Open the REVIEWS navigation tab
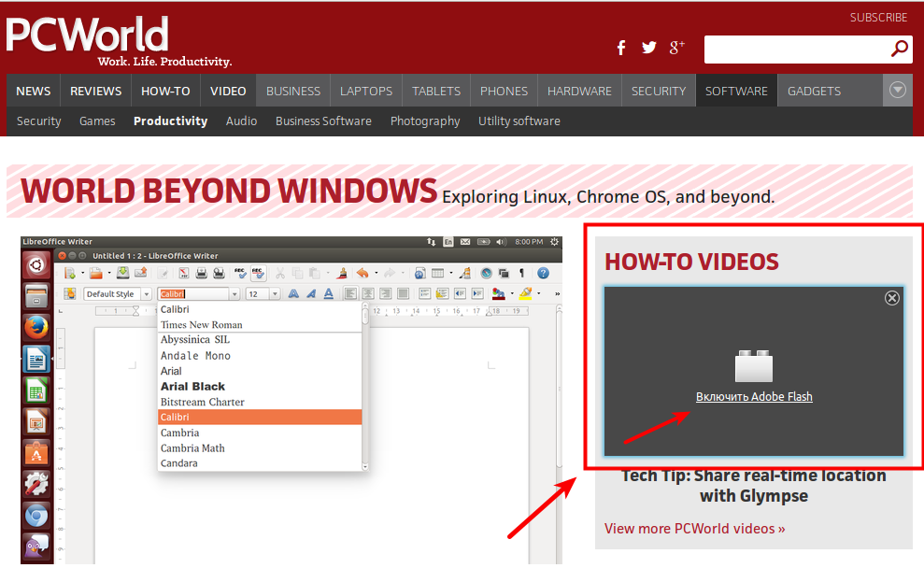 pyautogui.click(x=95, y=91)
